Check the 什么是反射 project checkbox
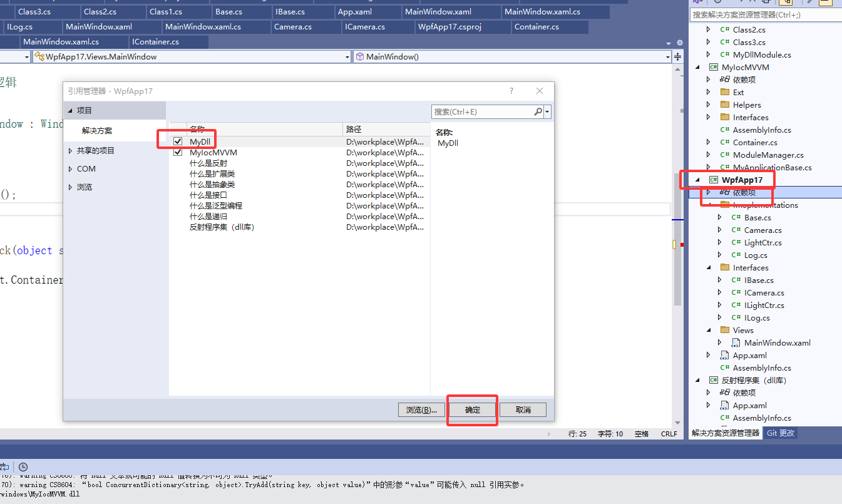 (x=178, y=163)
